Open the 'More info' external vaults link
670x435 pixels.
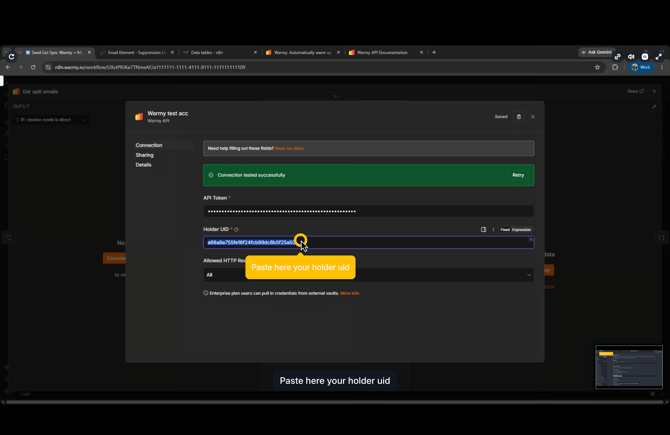350,293
